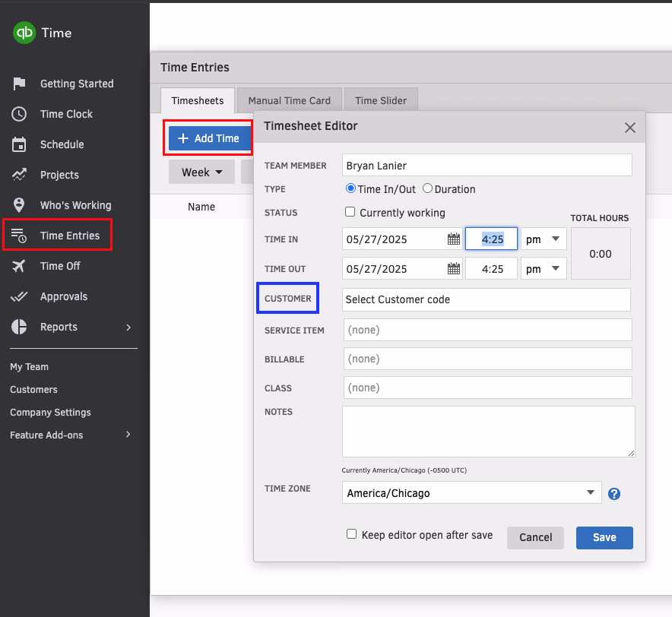The width and height of the screenshot is (672, 617).
Task: Click the Time Clock clock icon
Action: (19, 114)
